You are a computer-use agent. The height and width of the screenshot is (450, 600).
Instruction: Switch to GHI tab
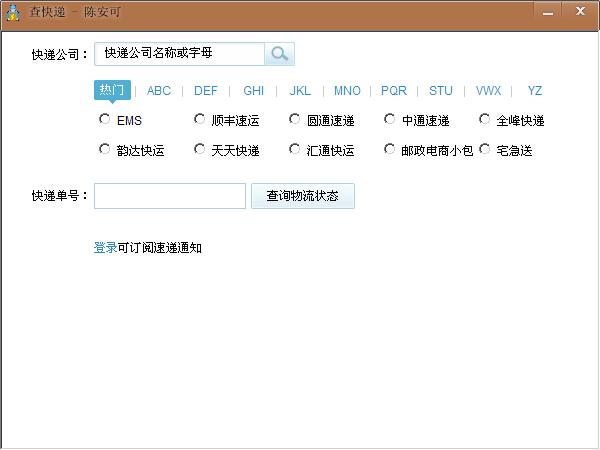coord(253,91)
